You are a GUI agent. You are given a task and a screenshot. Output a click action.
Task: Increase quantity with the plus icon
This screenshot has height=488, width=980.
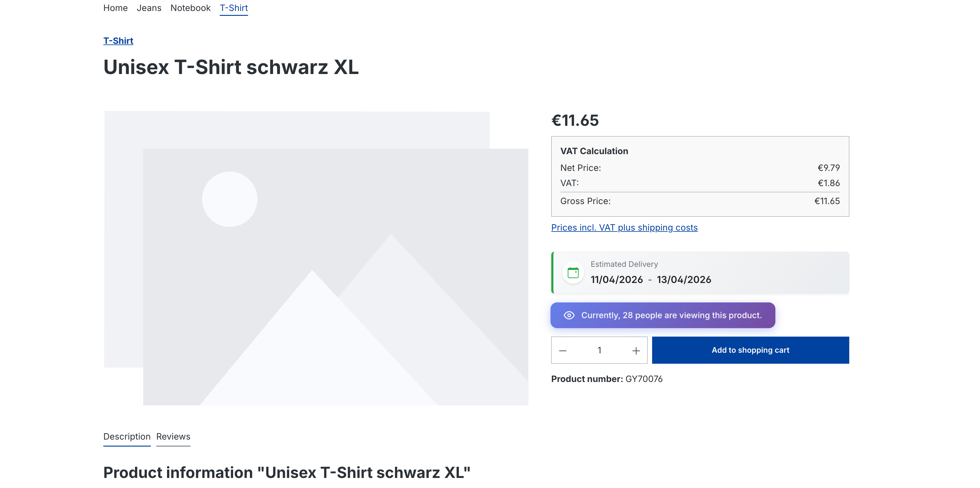pyautogui.click(x=636, y=350)
